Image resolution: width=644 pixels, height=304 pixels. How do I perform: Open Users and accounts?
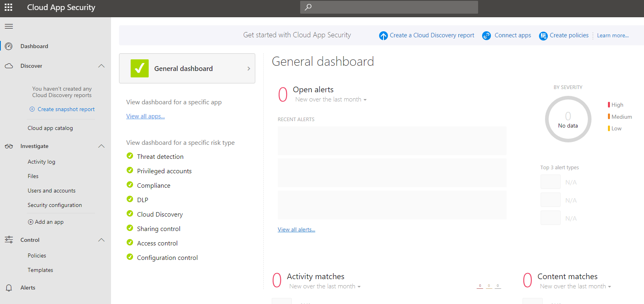tap(51, 191)
